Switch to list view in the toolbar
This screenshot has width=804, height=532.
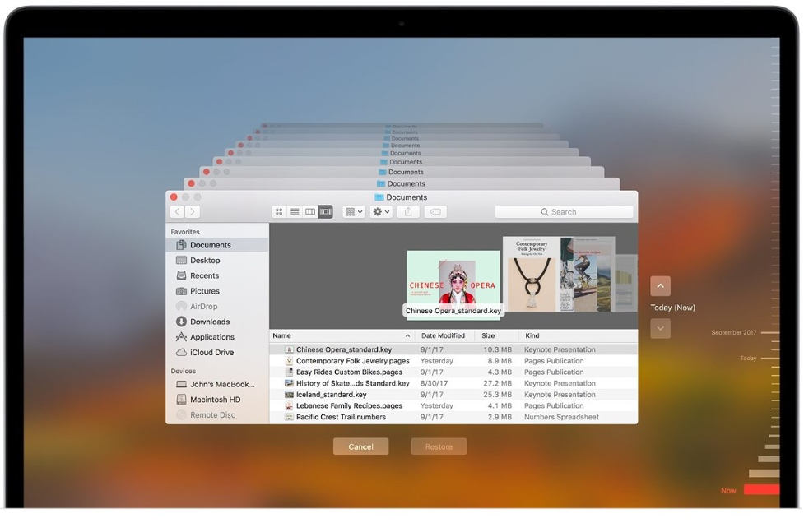(295, 211)
